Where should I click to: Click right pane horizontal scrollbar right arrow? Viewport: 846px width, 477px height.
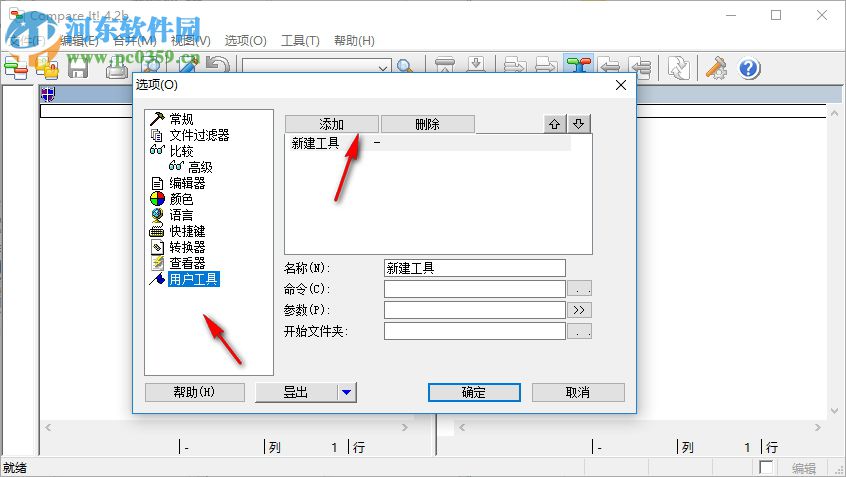coord(818,427)
